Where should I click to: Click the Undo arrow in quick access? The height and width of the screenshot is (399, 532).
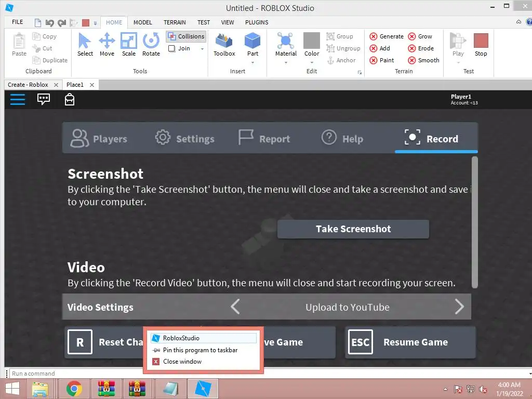click(49, 22)
